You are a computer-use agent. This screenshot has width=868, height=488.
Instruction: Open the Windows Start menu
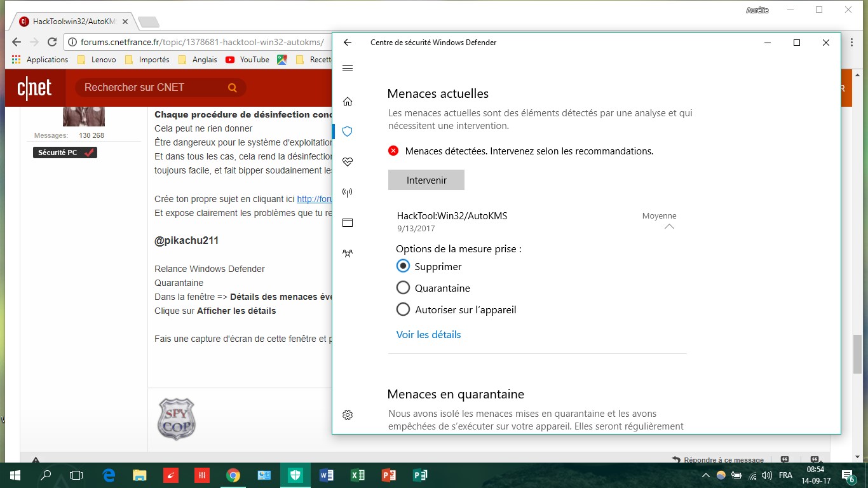tap(15, 475)
